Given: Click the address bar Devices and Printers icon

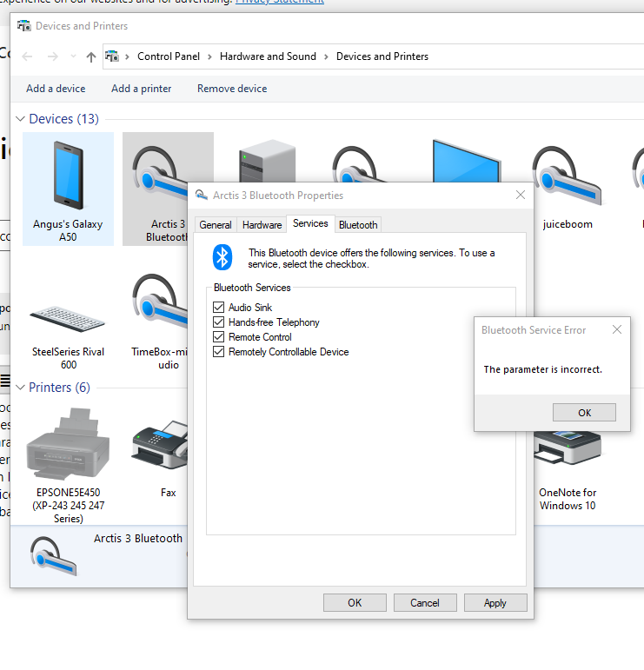Looking at the screenshot, I should tap(112, 56).
